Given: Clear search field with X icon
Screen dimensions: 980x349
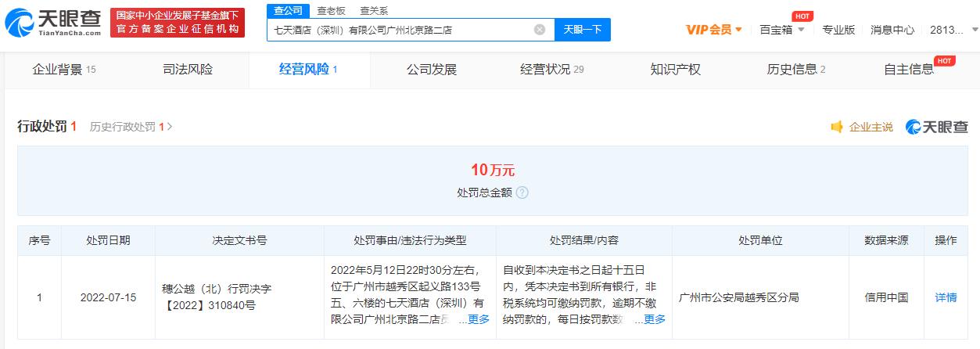Looking at the screenshot, I should coord(540,30).
